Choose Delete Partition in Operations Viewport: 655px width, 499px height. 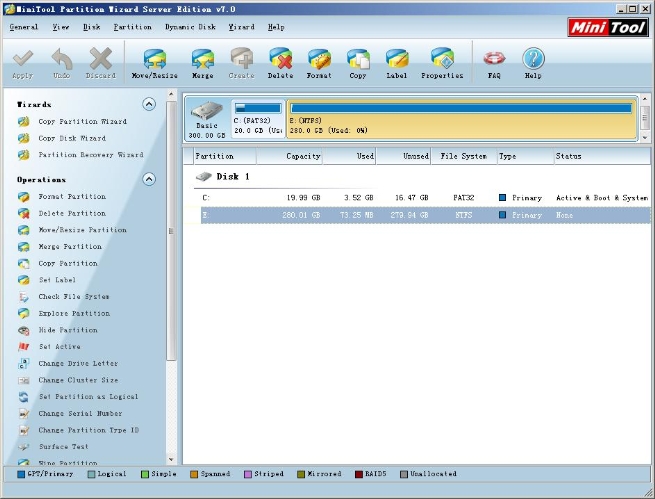pos(72,213)
